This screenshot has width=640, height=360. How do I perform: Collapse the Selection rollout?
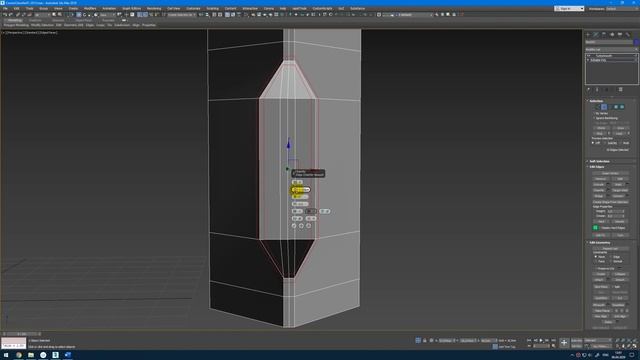coord(596,101)
